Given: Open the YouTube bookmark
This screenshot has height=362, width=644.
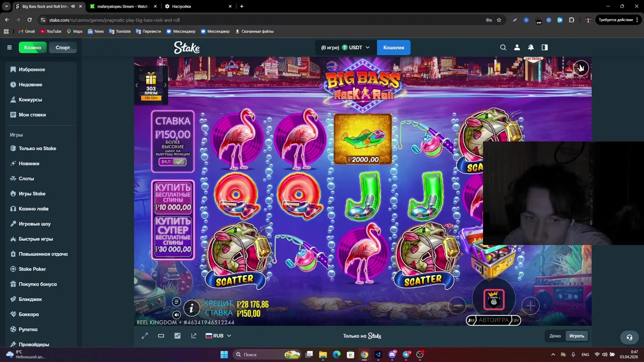Looking at the screenshot, I should pyautogui.click(x=51, y=31).
